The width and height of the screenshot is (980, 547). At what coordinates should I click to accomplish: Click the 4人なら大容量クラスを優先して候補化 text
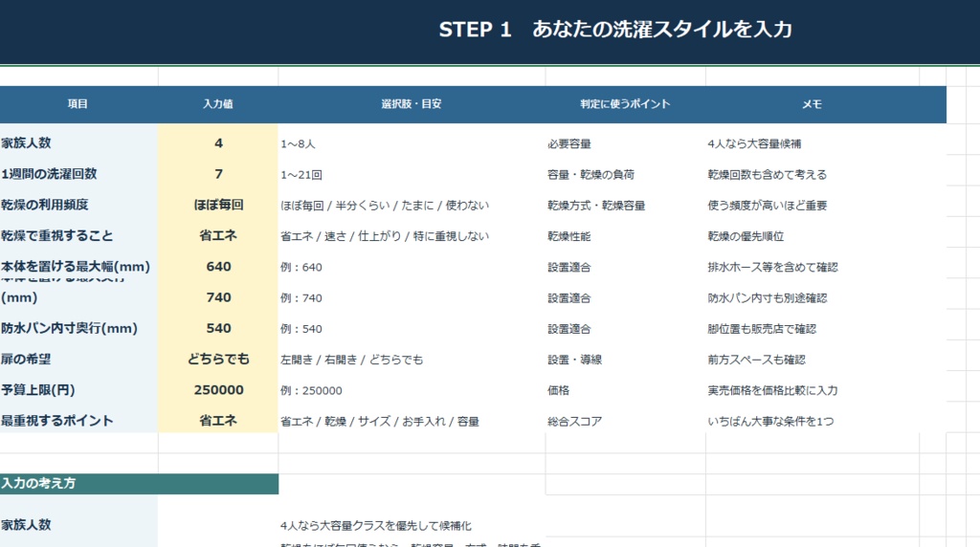[376, 526]
